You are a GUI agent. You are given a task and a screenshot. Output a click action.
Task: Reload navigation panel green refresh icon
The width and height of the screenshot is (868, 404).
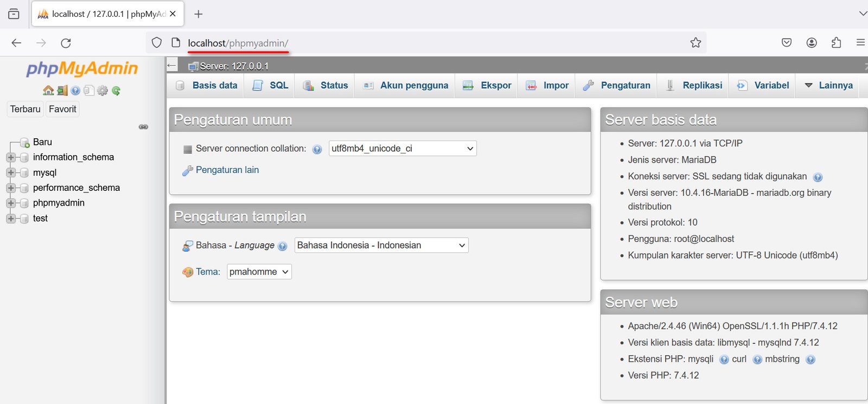[x=116, y=91]
